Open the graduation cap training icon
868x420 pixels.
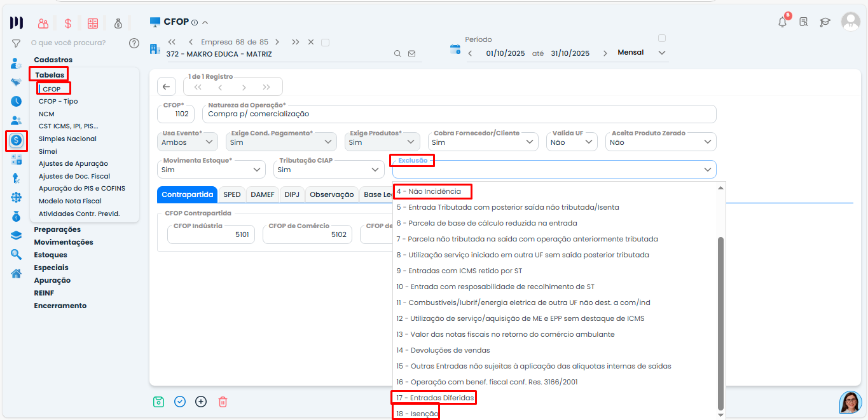click(x=825, y=22)
